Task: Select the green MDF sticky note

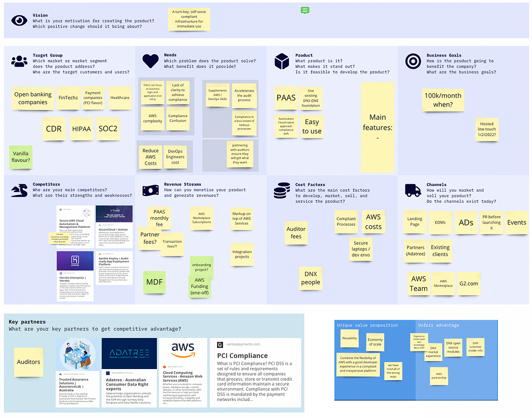Action: click(x=155, y=282)
